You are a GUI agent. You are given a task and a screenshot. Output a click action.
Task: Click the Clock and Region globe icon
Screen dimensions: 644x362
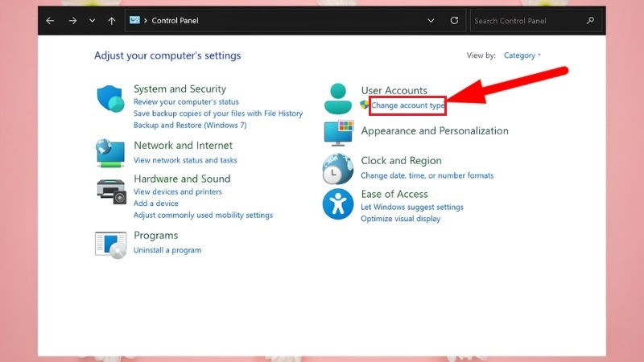point(337,169)
